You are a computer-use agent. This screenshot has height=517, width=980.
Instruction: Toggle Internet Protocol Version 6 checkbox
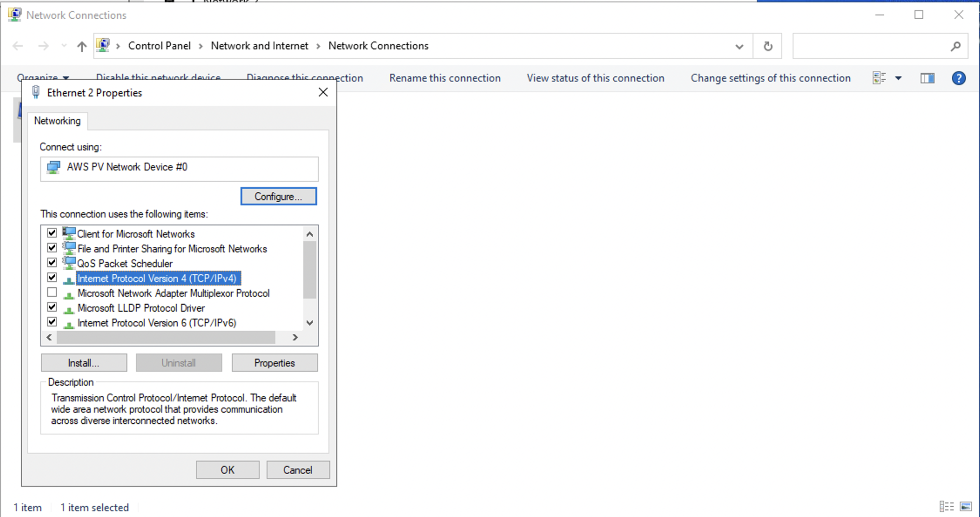pyautogui.click(x=52, y=322)
